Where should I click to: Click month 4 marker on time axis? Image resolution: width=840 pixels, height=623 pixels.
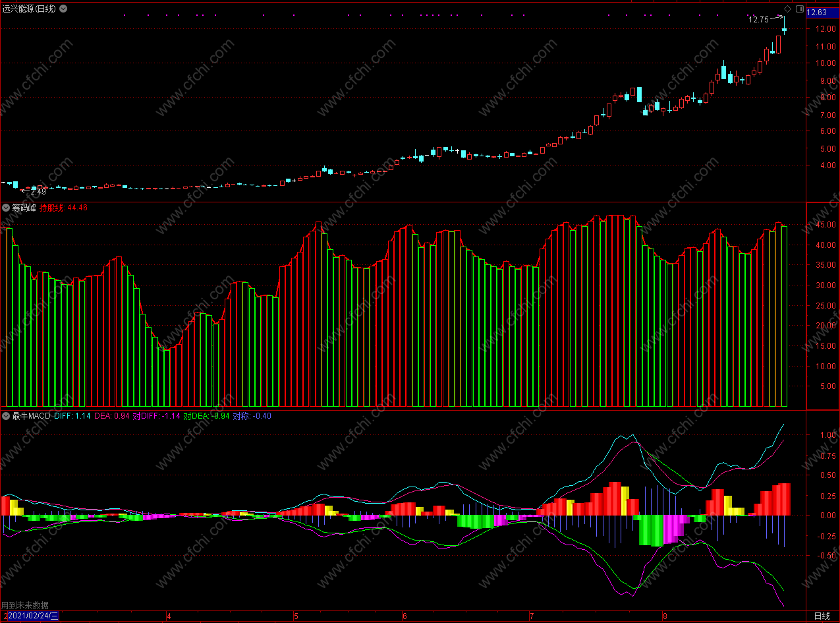click(169, 616)
